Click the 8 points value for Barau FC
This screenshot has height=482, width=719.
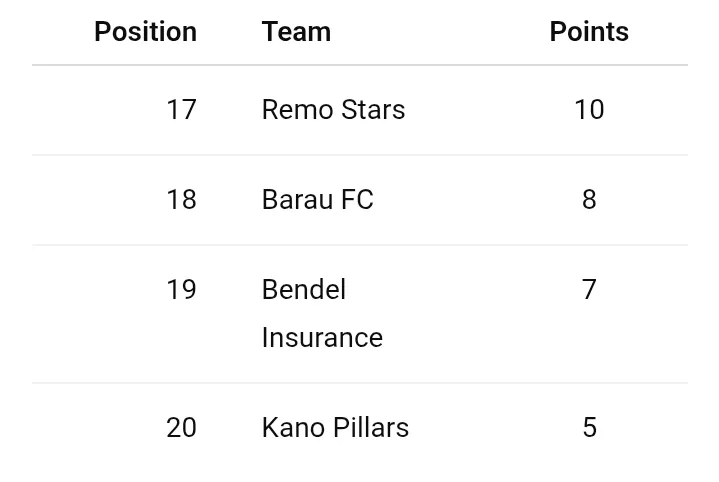(x=589, y=200)
